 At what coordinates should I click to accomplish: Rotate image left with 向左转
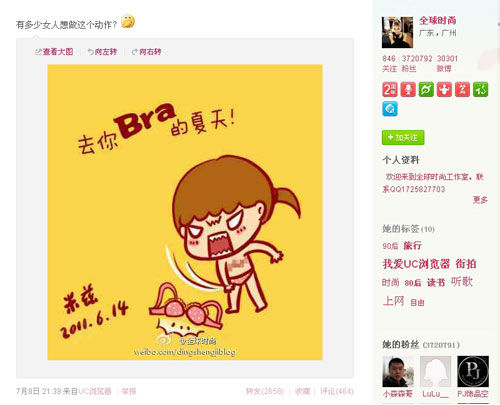pyautogui.click(x=102, y=52)
